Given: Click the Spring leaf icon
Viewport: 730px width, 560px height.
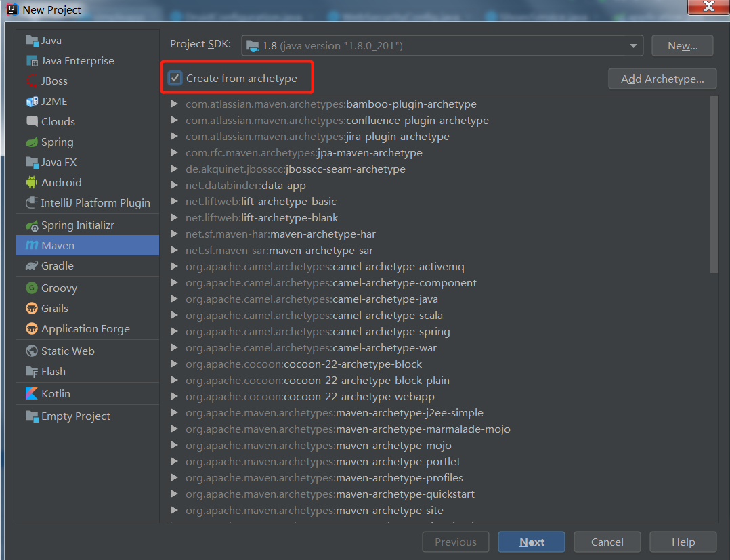Looking at the screenshot, I should [32, 142].
